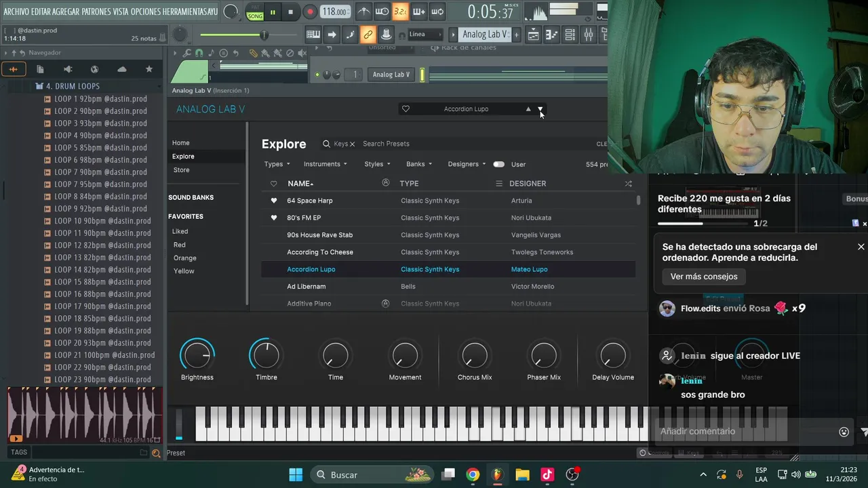Screen dimensions: 868x488
Task: Dismiss the computer overload warning
Action: click(x=861, y=247)
